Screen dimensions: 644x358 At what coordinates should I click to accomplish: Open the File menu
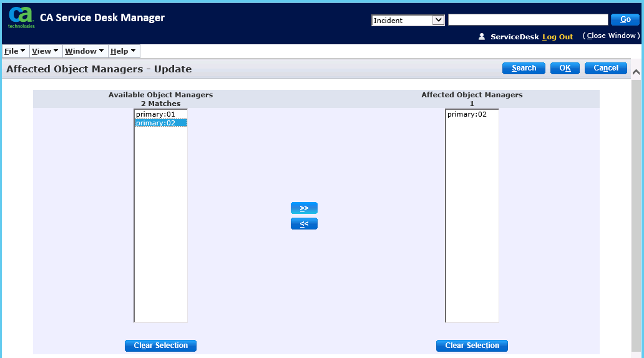pyautogui.click(x=15, y=51)
